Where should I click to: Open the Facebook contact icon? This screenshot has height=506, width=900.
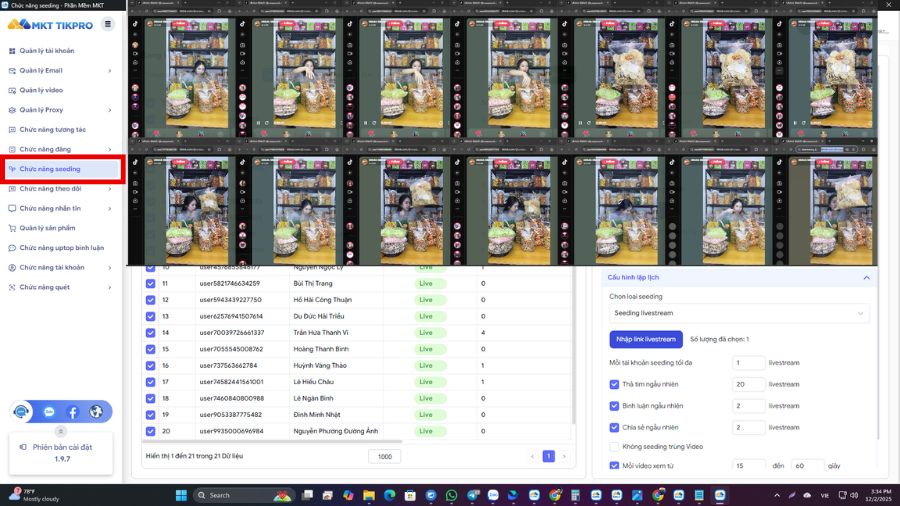73,412
